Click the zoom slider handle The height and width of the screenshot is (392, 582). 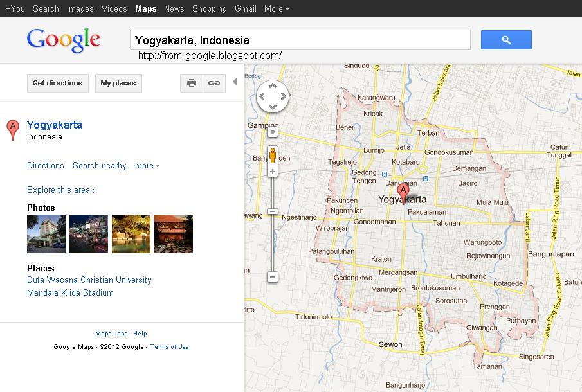273,211
